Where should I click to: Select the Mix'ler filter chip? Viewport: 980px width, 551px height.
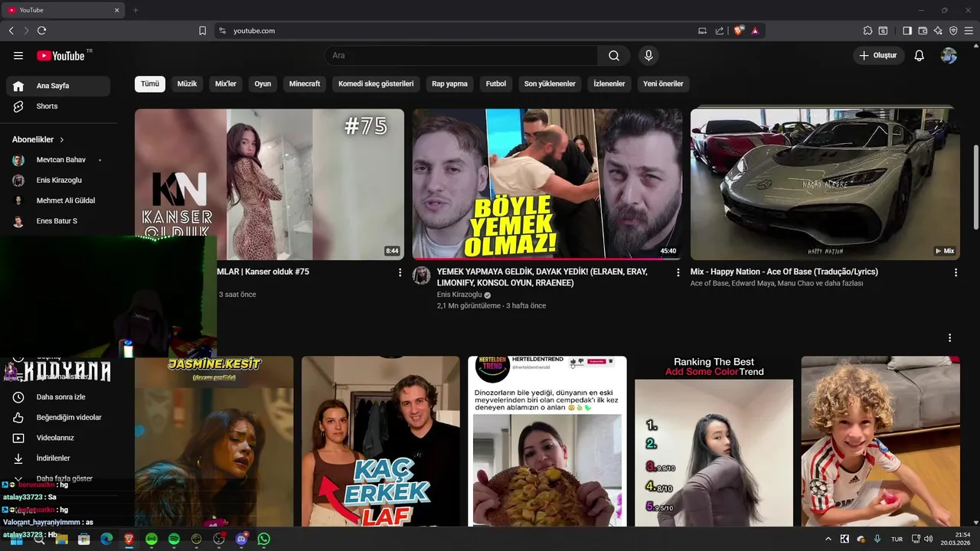(226, 83)
